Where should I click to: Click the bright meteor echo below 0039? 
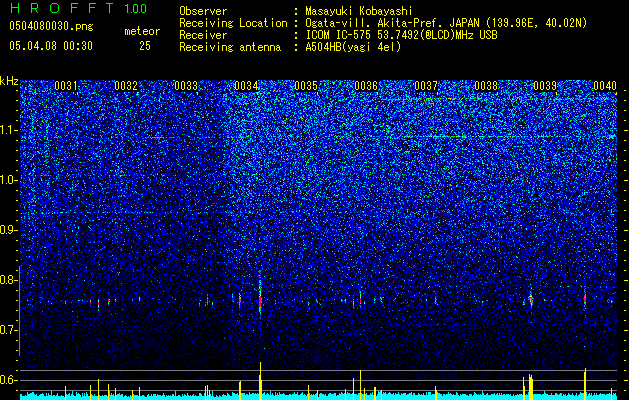coord(531,299)
